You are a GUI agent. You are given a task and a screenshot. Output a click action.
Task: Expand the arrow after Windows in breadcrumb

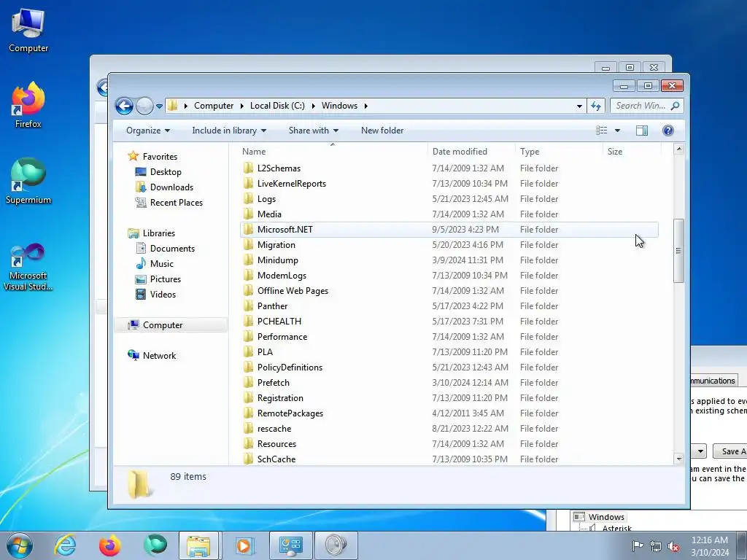(366, 106)
